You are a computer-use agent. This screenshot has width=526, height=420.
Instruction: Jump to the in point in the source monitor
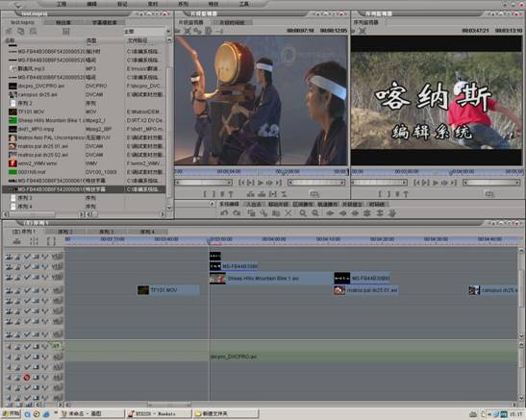[241, 183]
